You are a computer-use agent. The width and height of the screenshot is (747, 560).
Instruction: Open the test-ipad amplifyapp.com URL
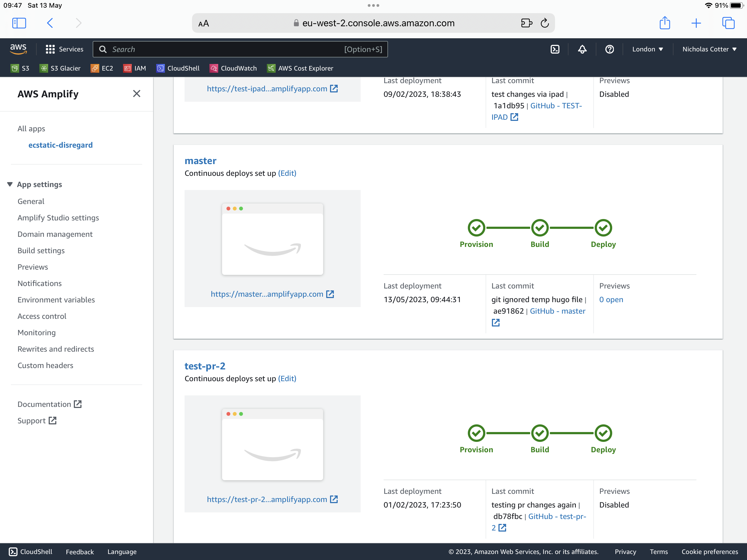click(272, 89)
